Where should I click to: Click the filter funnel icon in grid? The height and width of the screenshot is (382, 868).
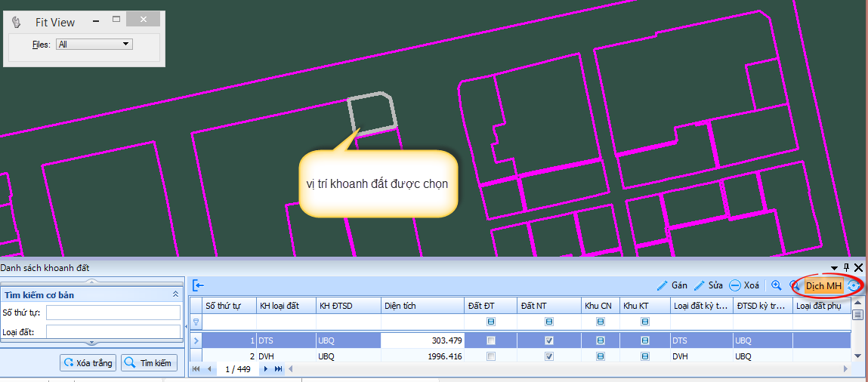click(197, 322)
